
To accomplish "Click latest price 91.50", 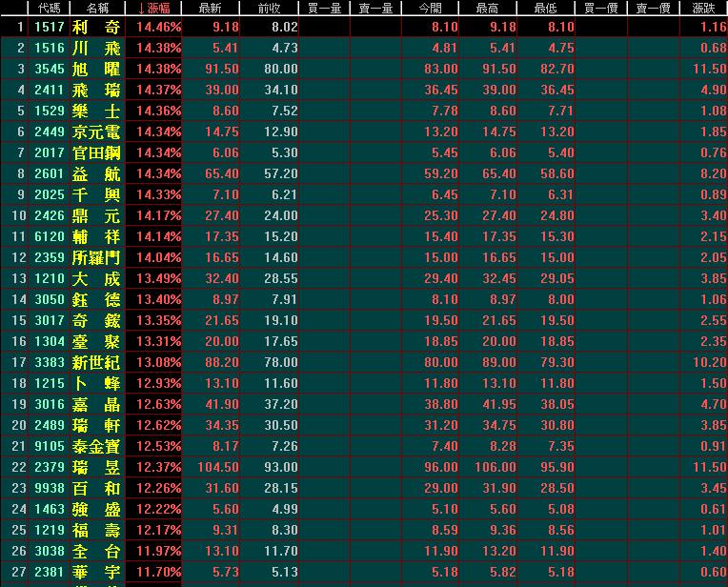I will tap(221, 69).
